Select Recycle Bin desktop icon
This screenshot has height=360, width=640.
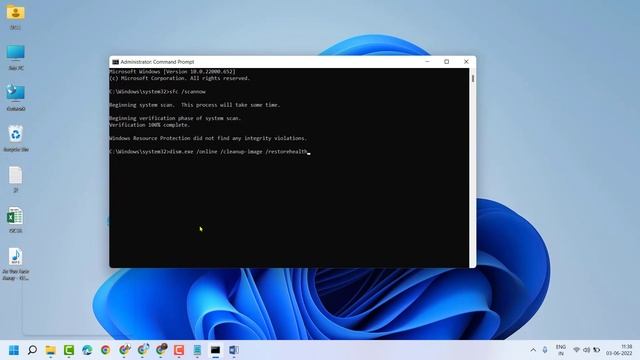tap(16, 138)
